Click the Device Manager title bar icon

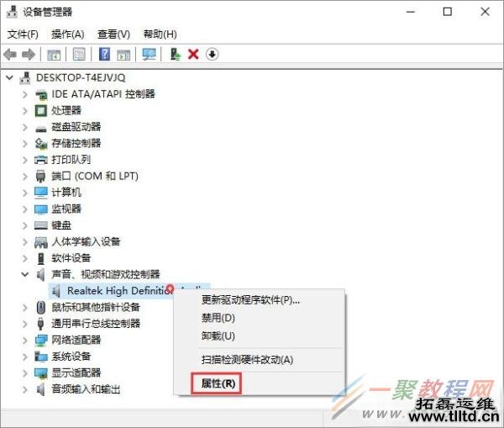pyautogui.click(x=12, y=12)
